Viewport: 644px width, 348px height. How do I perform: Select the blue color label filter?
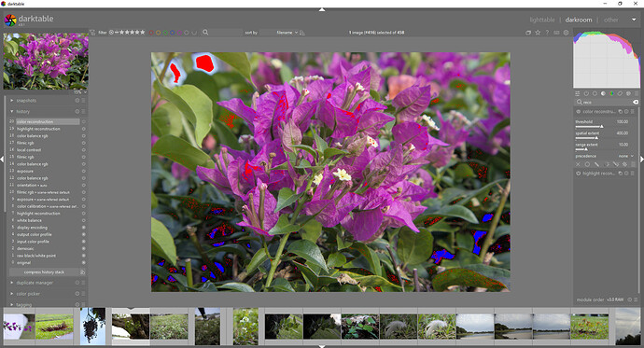172,33
